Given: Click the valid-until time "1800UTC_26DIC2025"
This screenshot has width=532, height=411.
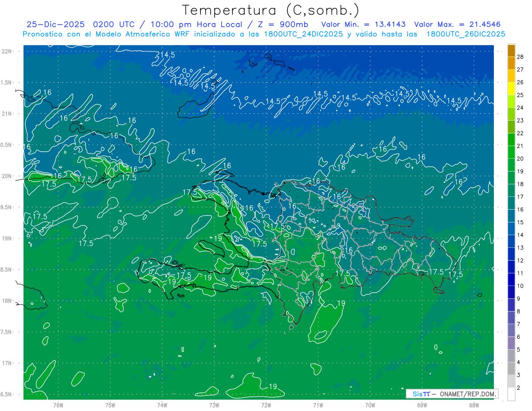Looking at the screenshot, I should coord(465,34).
